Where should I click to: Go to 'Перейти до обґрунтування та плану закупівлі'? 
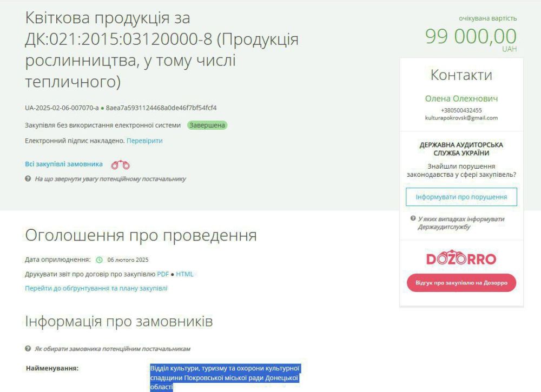tap(96, 288)
